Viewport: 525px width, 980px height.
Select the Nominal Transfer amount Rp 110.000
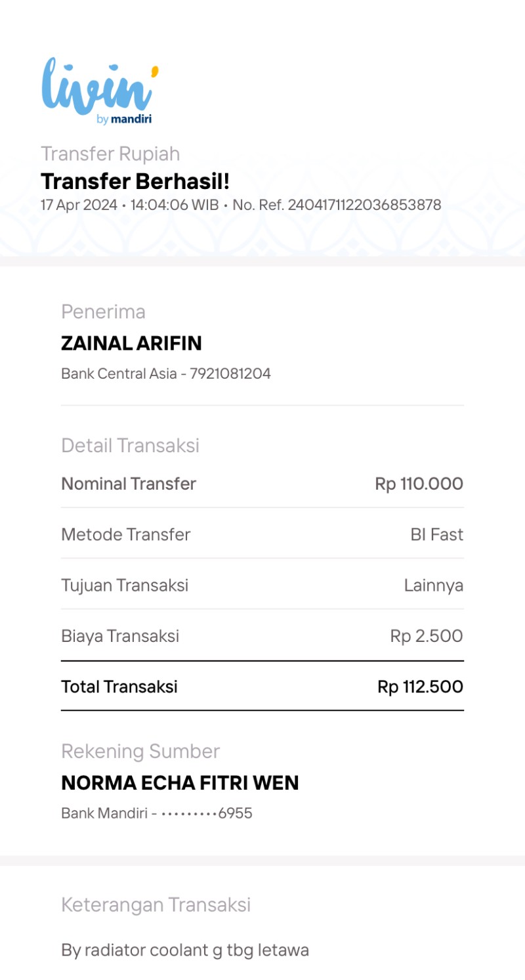419,484
